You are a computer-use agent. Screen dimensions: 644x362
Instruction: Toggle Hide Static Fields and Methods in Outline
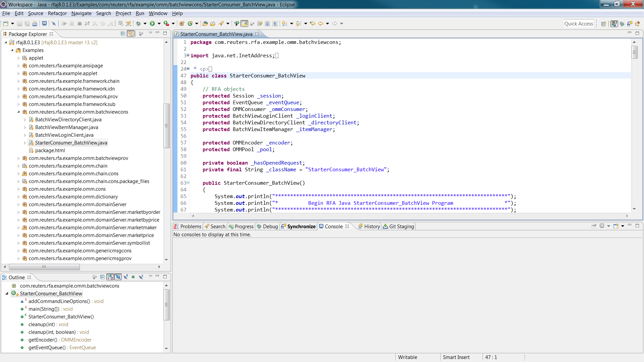[125, 277]
